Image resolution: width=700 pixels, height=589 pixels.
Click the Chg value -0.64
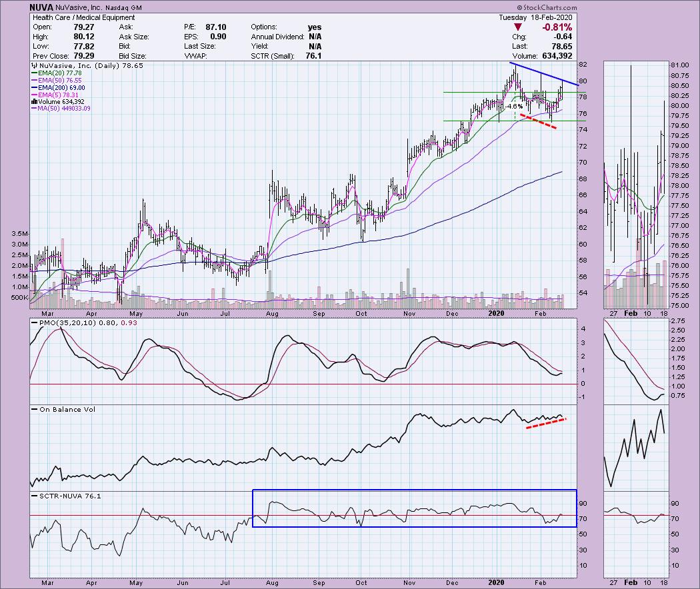tap(563, 37)
